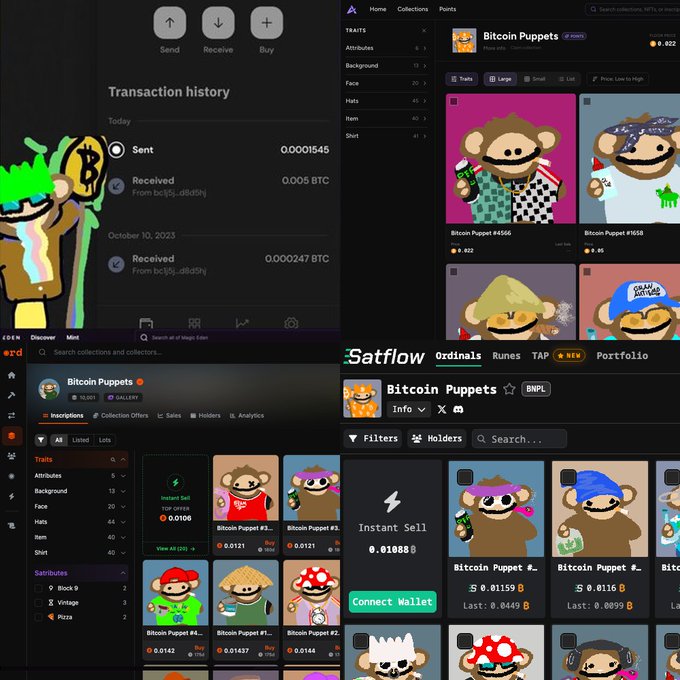Switch to the Sales tab on Ord
Screen dimensions: 680x680
coord(169,415)
